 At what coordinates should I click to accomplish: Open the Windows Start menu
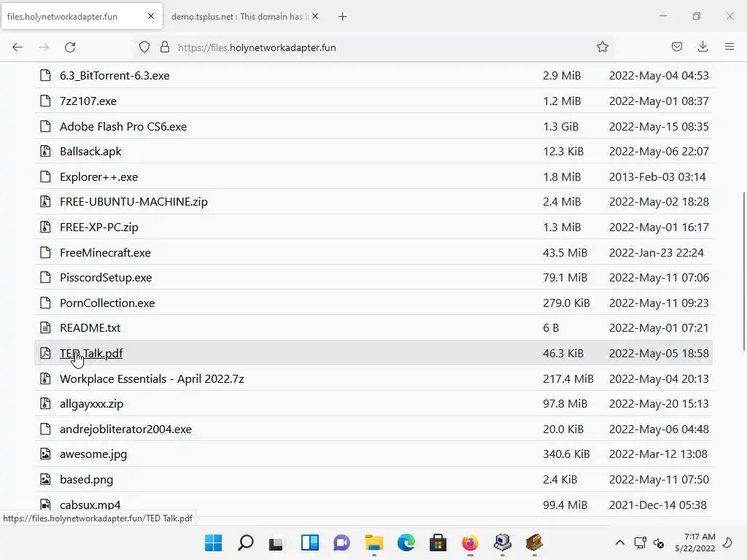(214, 542)
